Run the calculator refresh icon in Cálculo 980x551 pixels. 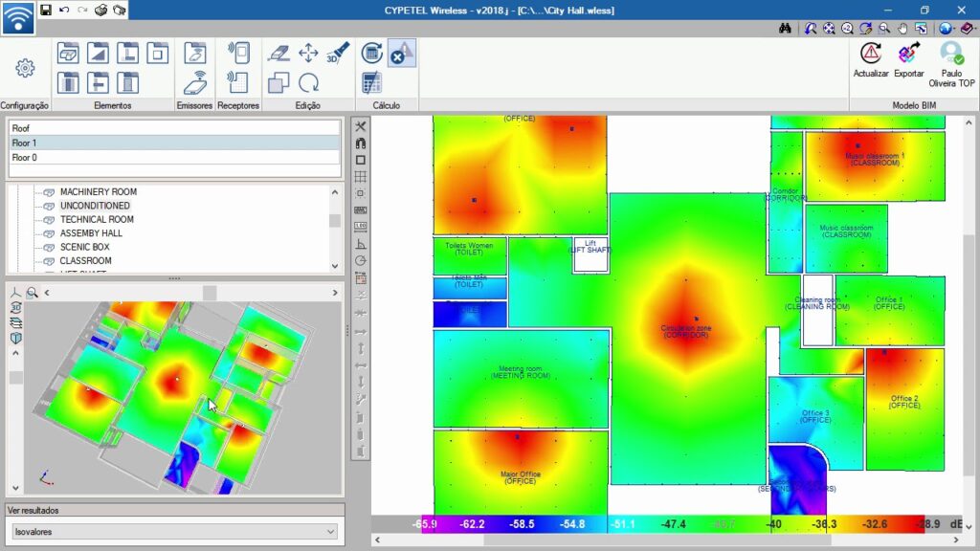coord(372,53)
